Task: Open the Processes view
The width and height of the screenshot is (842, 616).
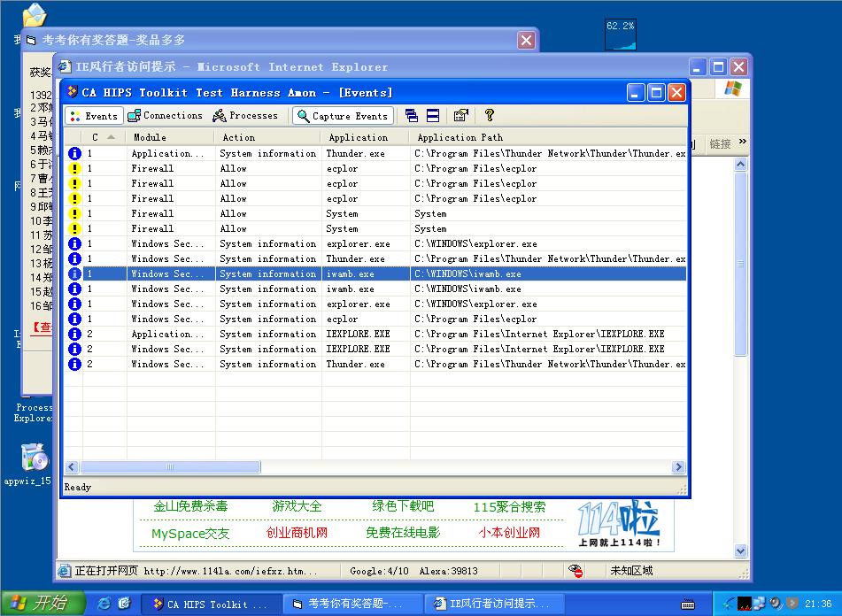Action: click(x=245, y=115)
